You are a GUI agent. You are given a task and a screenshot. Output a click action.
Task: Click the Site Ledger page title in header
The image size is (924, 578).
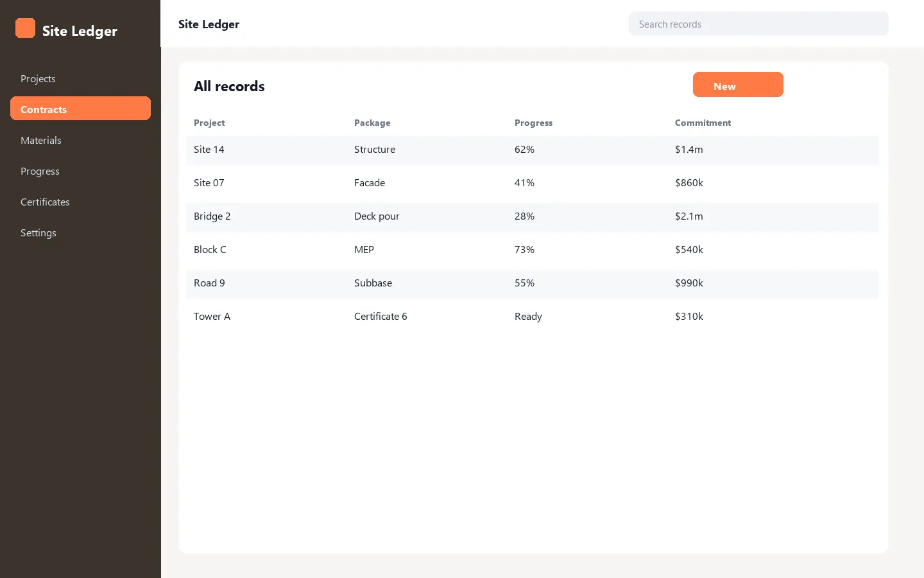coord(209,24)
